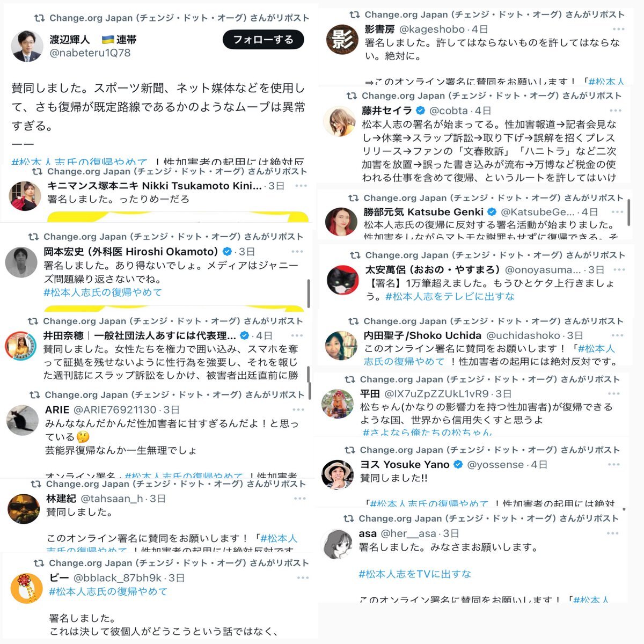Click 藤井セイラ's verified badge
This screenshot has height=644, width=644.
tap(421, 111)
